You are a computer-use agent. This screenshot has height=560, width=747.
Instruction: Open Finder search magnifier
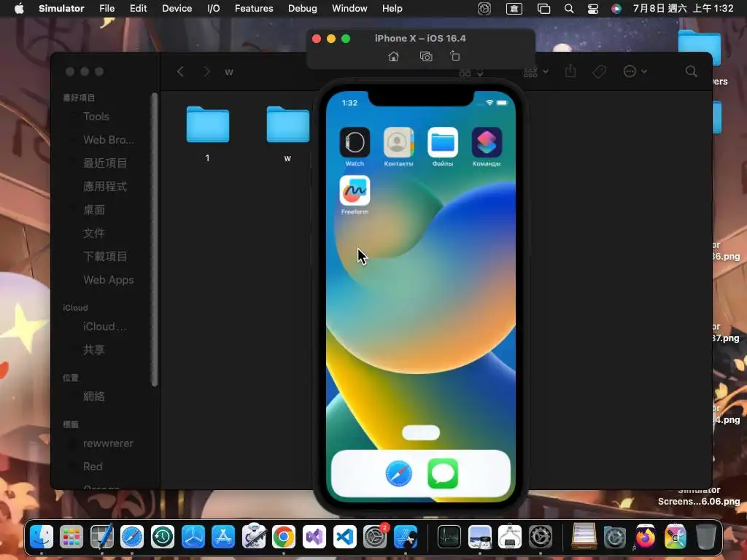pyautogui.click(x=692, y=71)
